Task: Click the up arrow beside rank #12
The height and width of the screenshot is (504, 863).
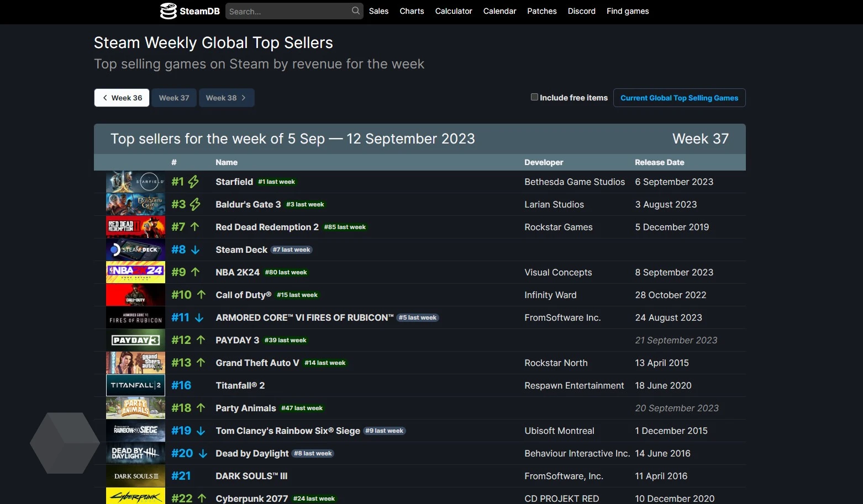Action: (201, 340)
